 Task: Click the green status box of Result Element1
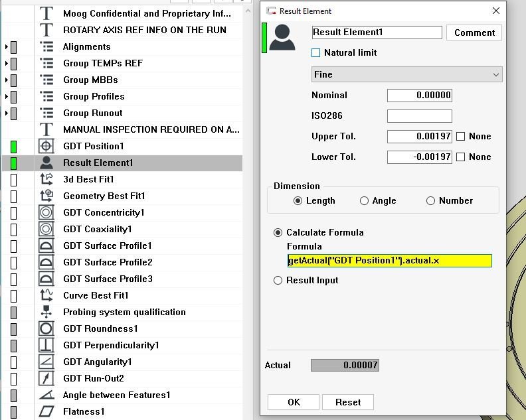pyautogui.click(x=14, y=163)
